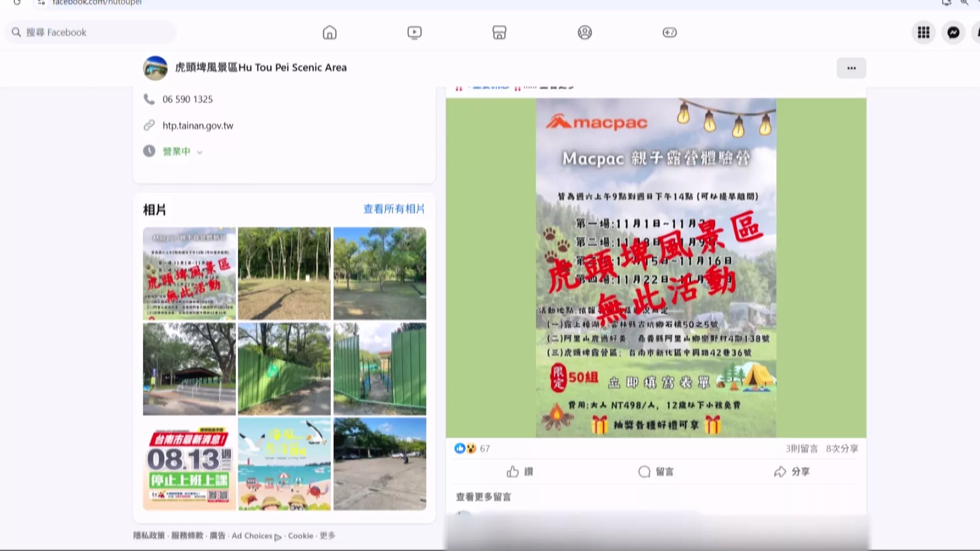Open the Video (Watch) tab icon

pos(414,33)
